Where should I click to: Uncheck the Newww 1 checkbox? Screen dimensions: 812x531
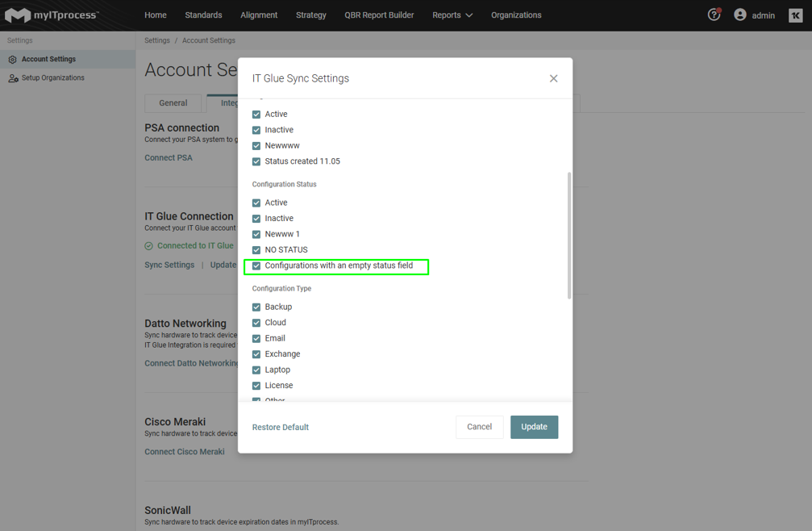256,234
